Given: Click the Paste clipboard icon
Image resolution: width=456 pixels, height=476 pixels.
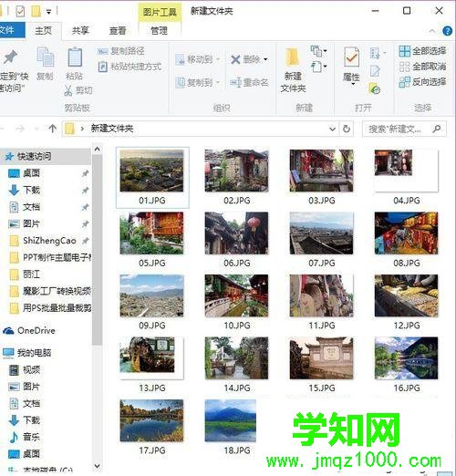Looking at the screenshot, I should [x=75, y=57].
